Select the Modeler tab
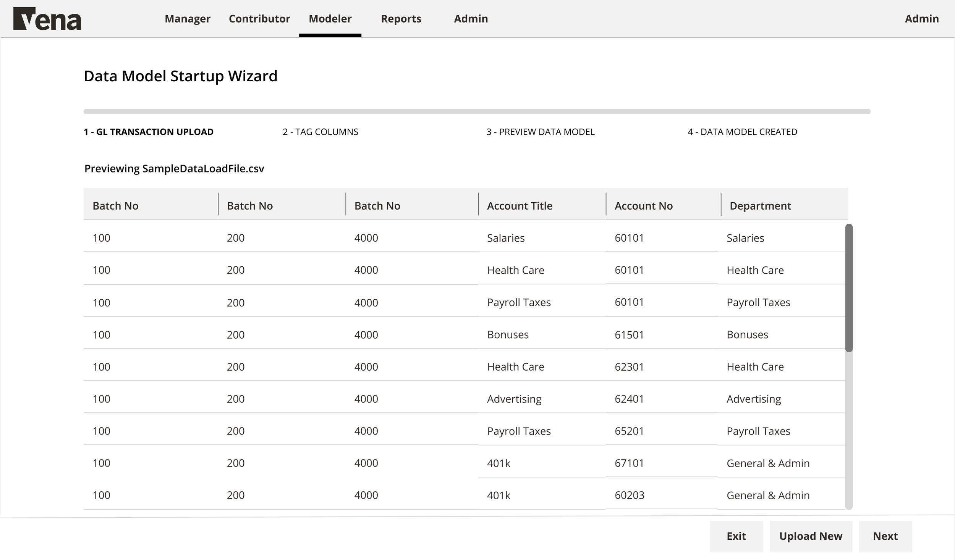The height and width of the screenshot is (560, 955). [x=330, y=18]
